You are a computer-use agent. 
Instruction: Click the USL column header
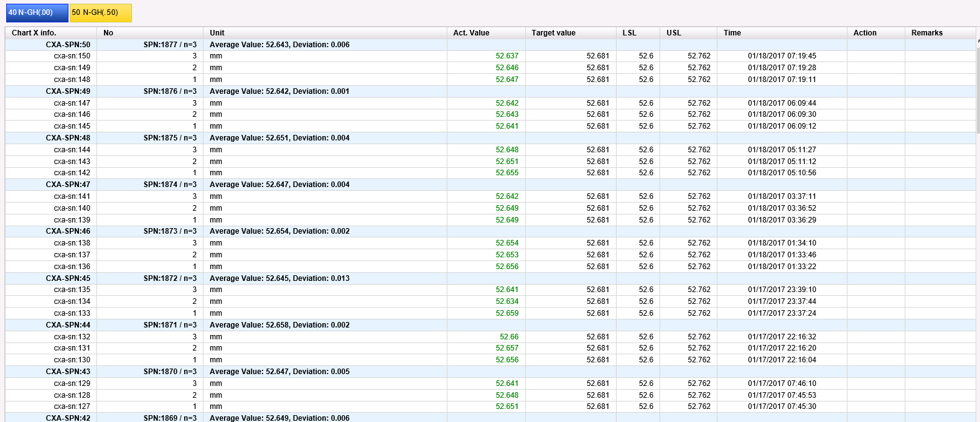(688, 33)
